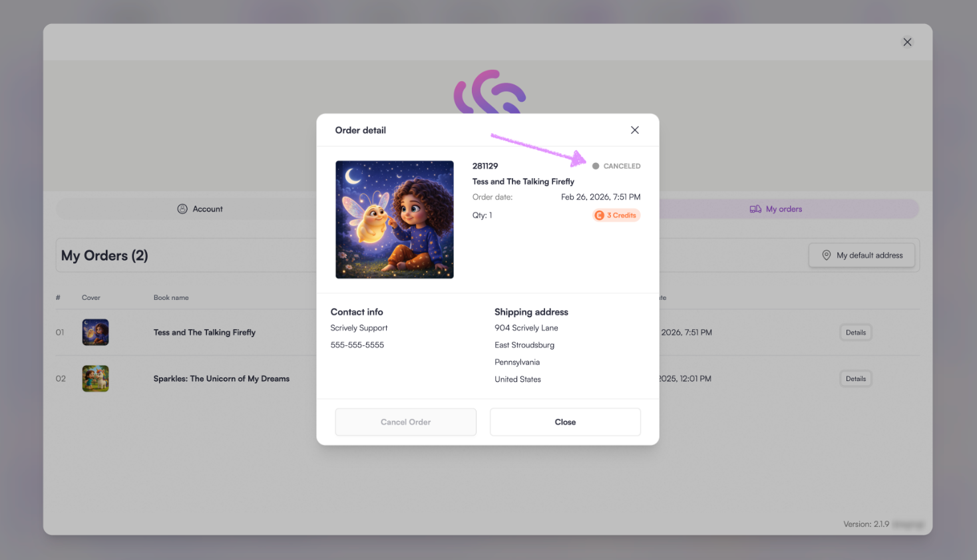Click Sparkles: The Unicorn of My Dreams title
This screenshot has height=560, width=977.
pos(222,379)
